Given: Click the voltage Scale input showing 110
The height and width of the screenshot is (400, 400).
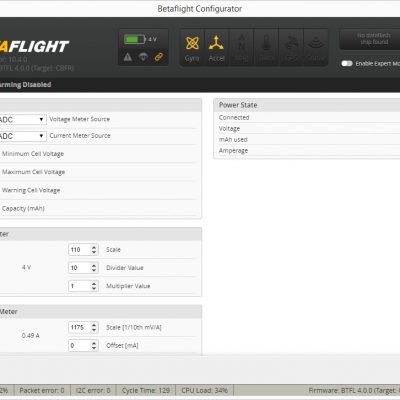Looking at the screenshot, I should [80, 250].
